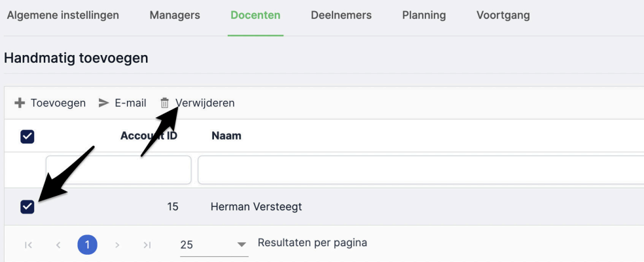This screenshot has width=644, height=262.
Task: Open the Voortgang tab
Action: [503, 15]
